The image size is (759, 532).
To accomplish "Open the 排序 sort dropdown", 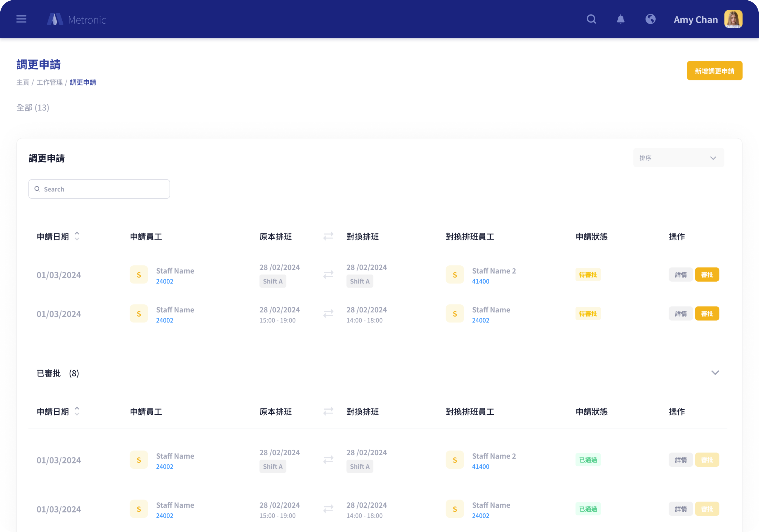I will [x=678, y=158].
